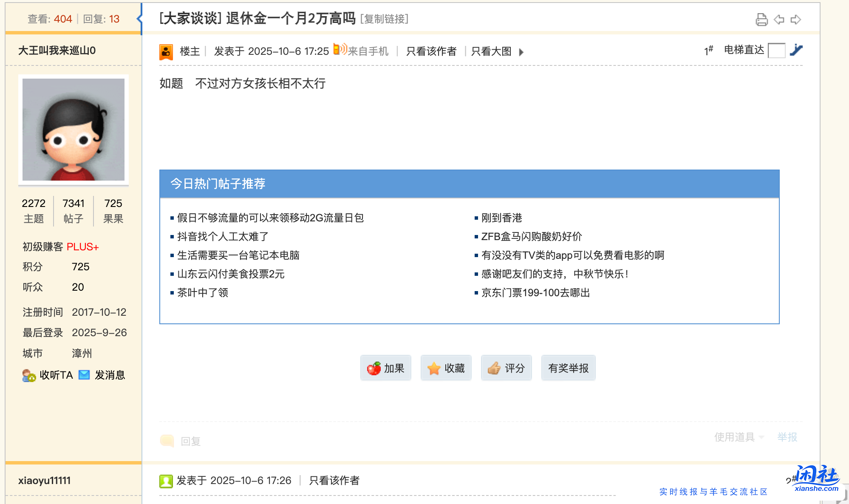
Task: Click the poster's avatar thumbnail
Action: [73, 130]
